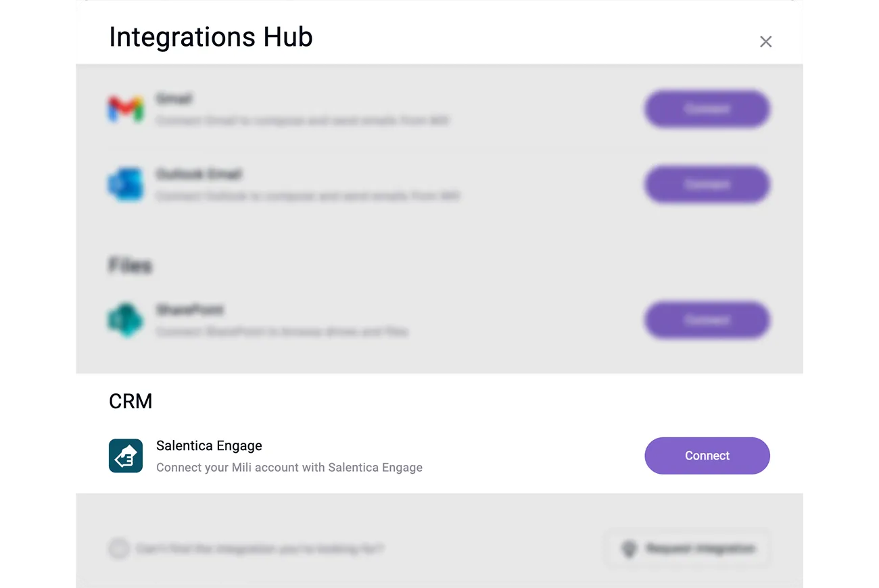This screenshot has height=588, width=879.
Task: Click the Gmail logo icon
Action: [x=126, y=109]
